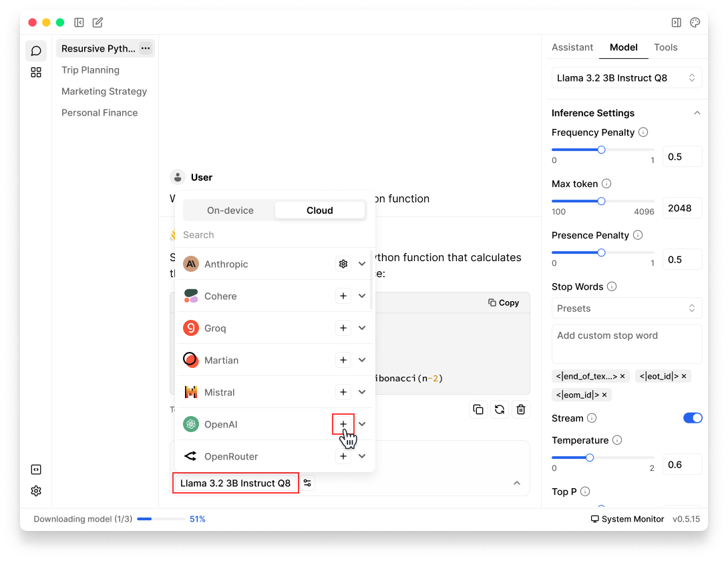
Task: Edit the Max token value 2048
Action: pos(682,208)
